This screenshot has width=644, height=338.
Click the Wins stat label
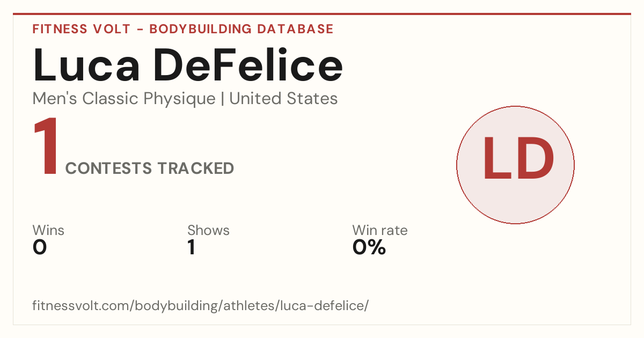pos(48,230)
